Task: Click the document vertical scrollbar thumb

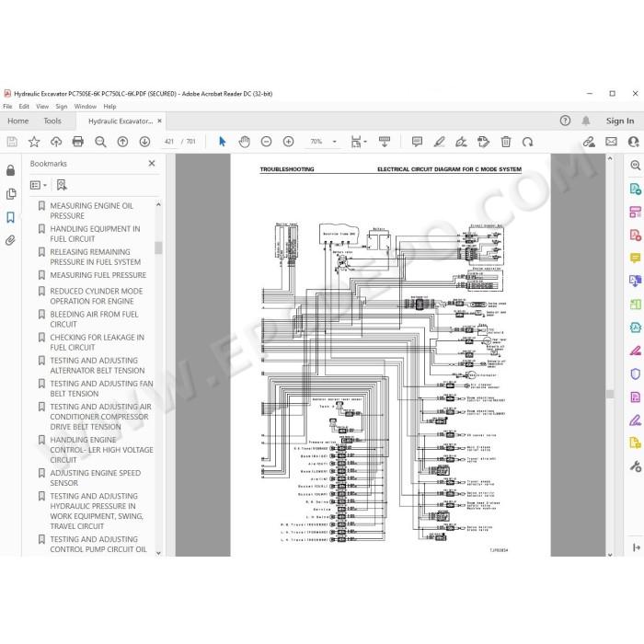Action: click(x=610, y=394)
